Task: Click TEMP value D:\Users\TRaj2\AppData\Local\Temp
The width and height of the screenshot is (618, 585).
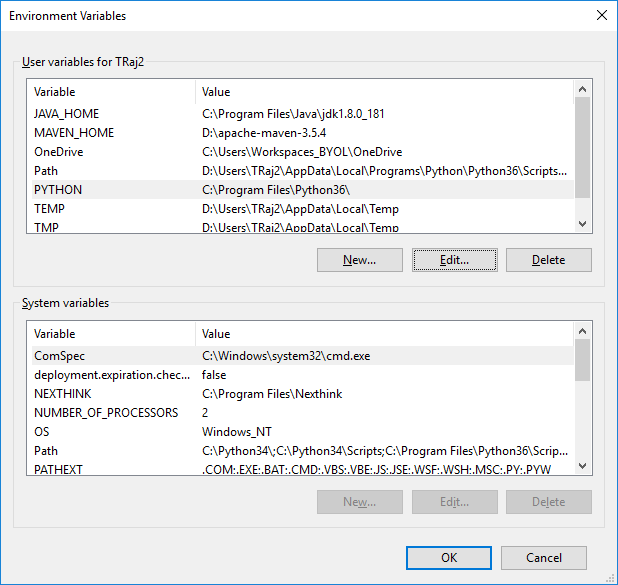Action: 300,209
